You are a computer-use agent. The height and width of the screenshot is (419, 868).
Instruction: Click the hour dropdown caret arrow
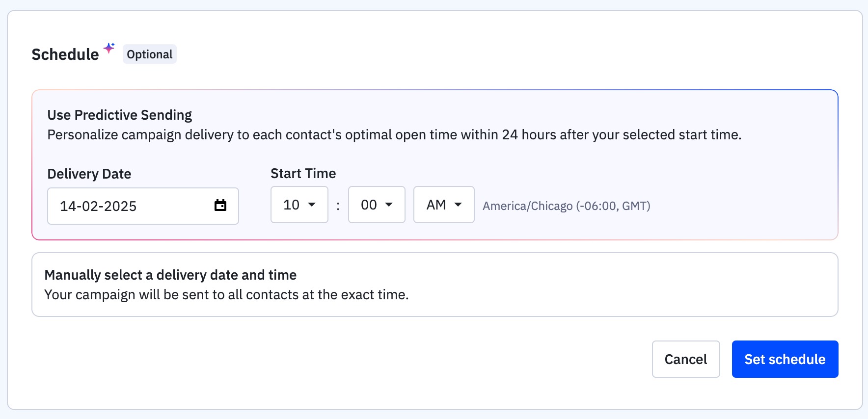(312, 205)
